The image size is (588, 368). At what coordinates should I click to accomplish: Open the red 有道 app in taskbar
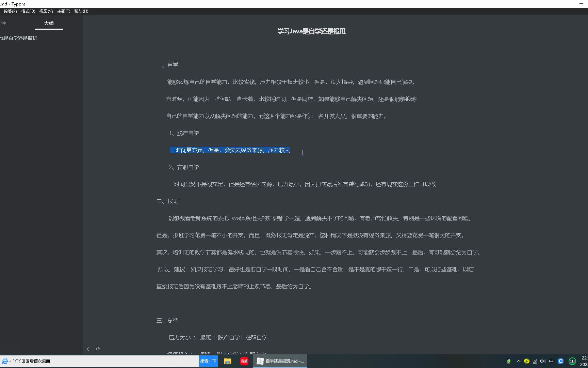point(244,361)
